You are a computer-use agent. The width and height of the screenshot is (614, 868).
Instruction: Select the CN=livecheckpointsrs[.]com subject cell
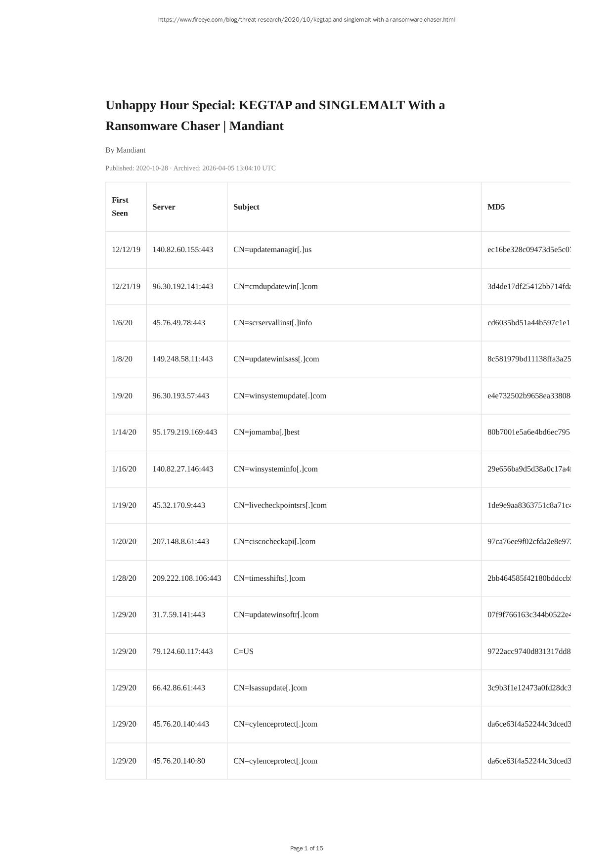pyautogui.click(x=280, y=505)
